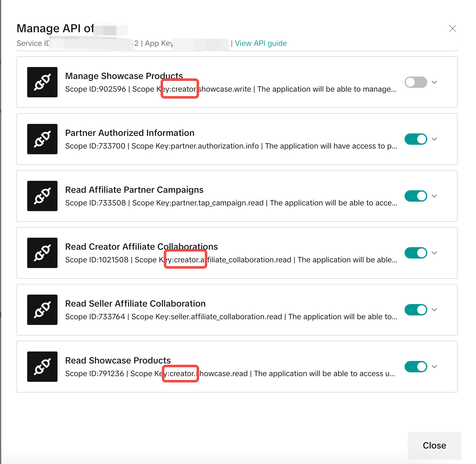Toggle off Read Showcase Products scope
This screenshot has height=464, width=476.
[x=416, y=367]
